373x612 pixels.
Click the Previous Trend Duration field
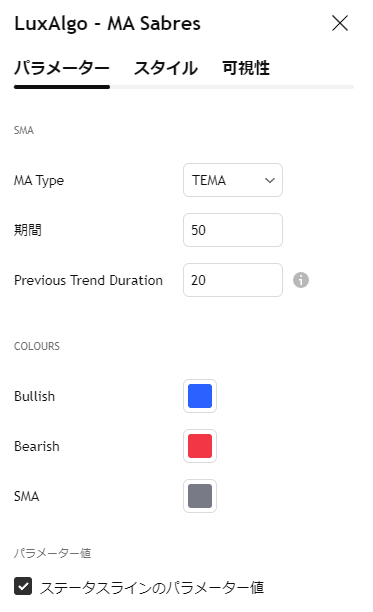(x=233, y=280)
